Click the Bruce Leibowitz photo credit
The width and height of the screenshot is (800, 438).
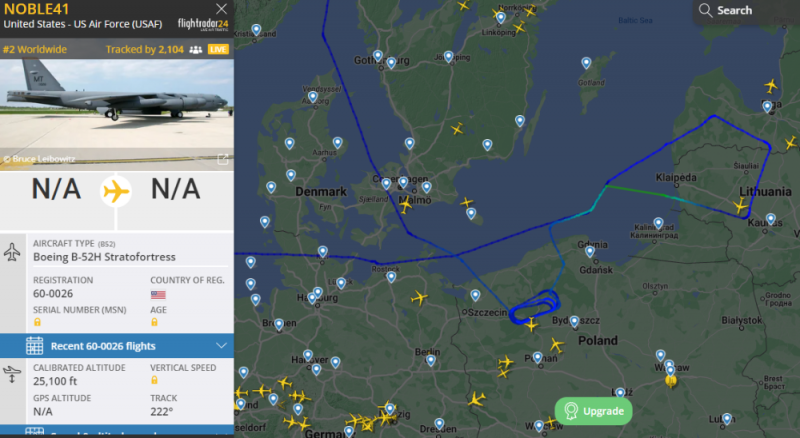coord(39,159)
